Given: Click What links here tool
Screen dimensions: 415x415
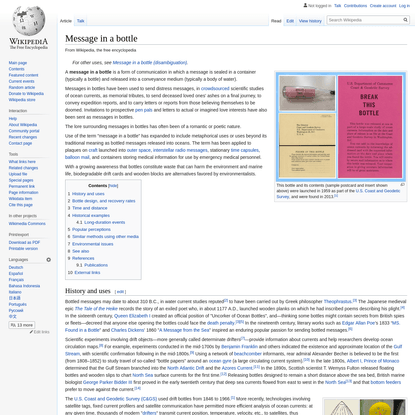Looking at the screenshot, I should coord(22,162).
